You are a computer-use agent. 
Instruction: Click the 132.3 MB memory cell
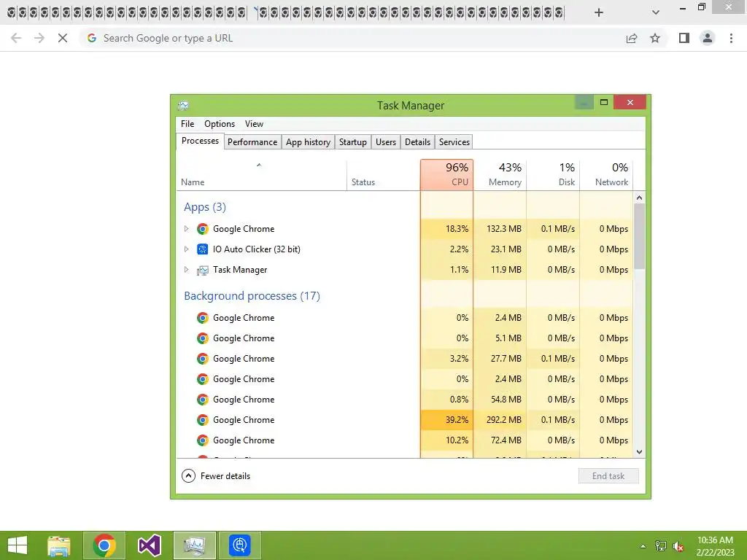[x=500, y=229]
